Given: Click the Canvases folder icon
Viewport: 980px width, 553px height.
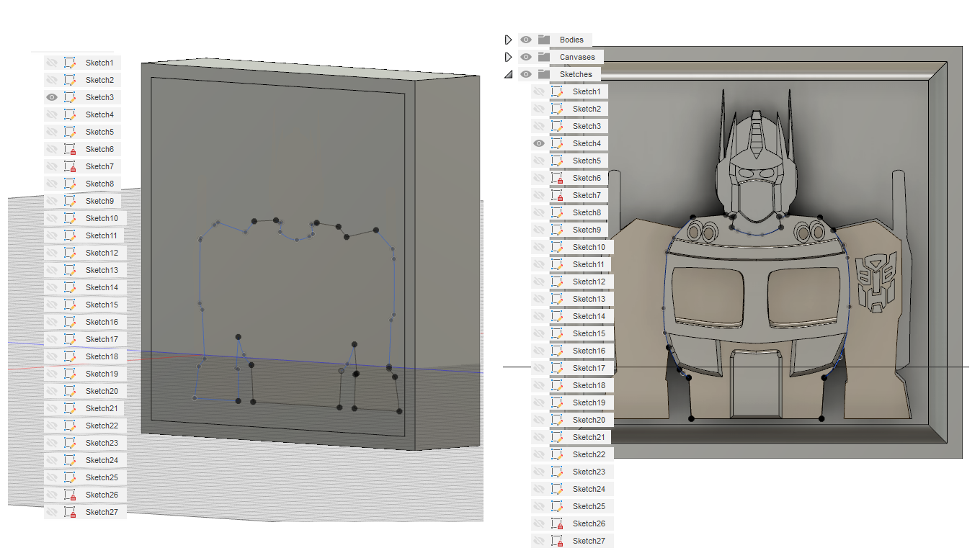Looking at the screenshot, I should pos(544,57).
